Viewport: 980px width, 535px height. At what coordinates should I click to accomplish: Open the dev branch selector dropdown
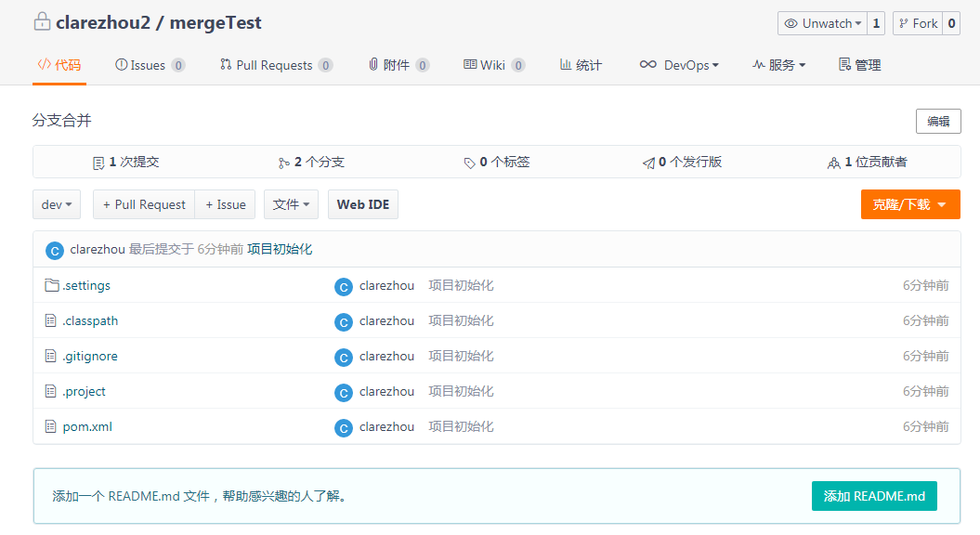[x=57, y=204]
